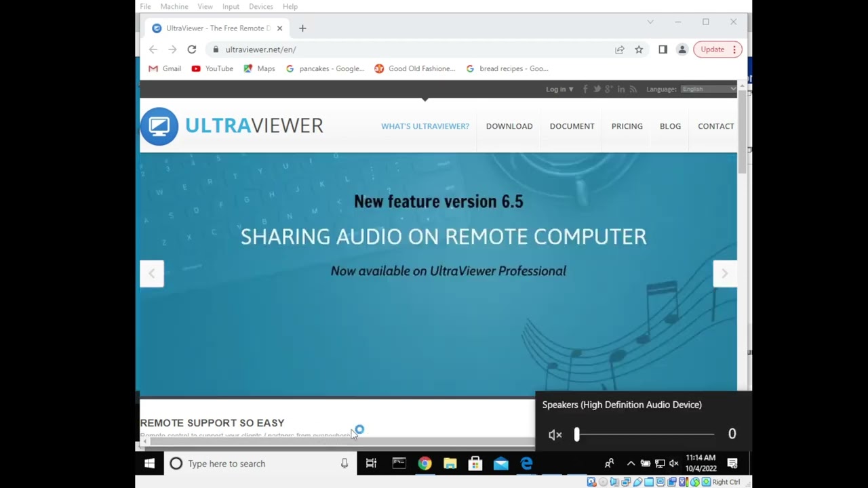
Task: Click the tray speaker volume icon
Action: [x=673, y=464]
